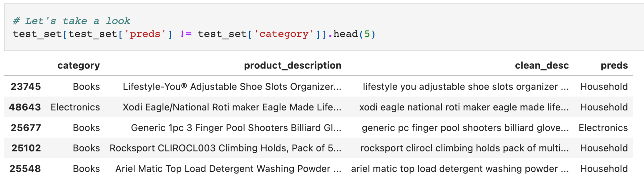
Task: Select row index 25548
Action: tap(25, 169)
